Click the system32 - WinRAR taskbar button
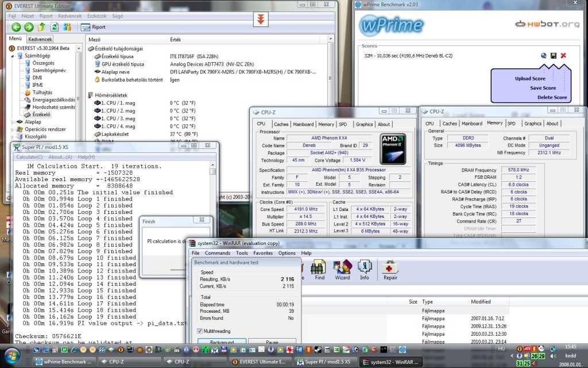The height and width of the screenshot is (368, 588). [390, 362]
